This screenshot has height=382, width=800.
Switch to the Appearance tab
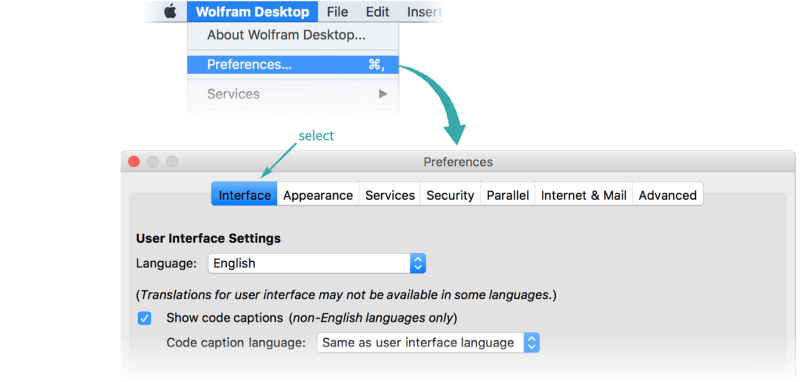click(318, 195)
